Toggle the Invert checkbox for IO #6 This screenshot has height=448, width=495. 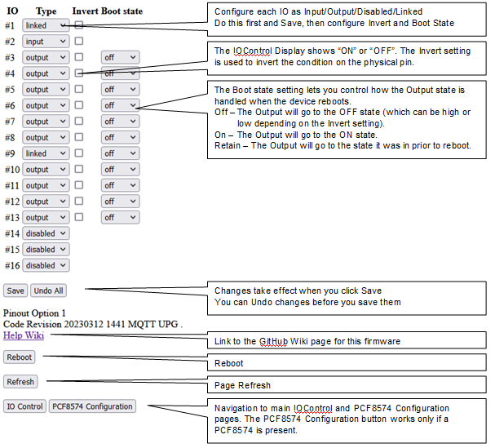79,104
